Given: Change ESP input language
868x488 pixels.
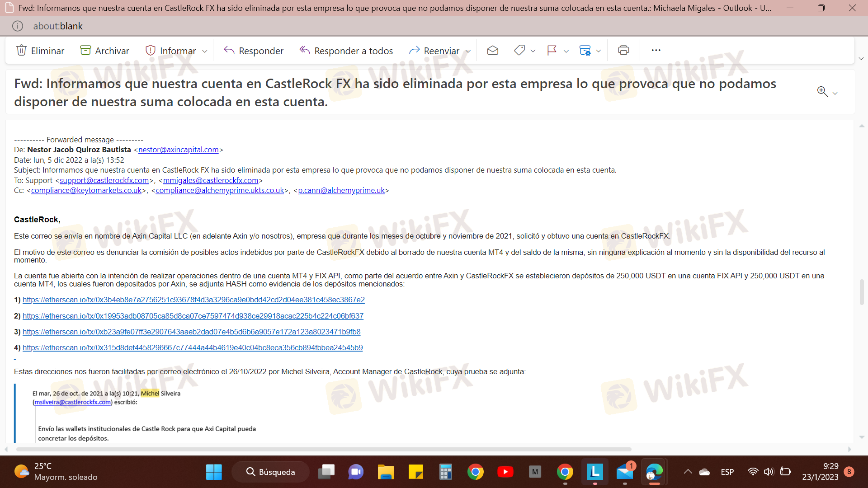Looking at the screenshot, I should [727, 472].
